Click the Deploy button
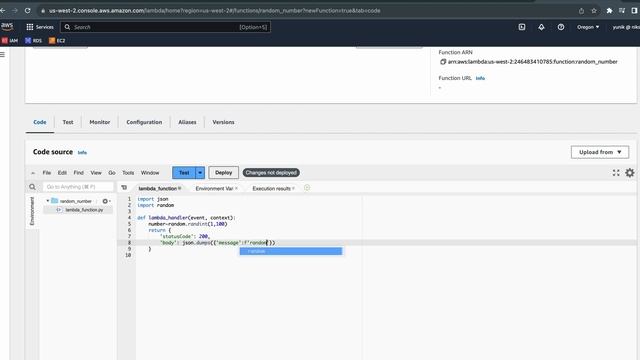The image size is (640, 360). pos(223,173)
